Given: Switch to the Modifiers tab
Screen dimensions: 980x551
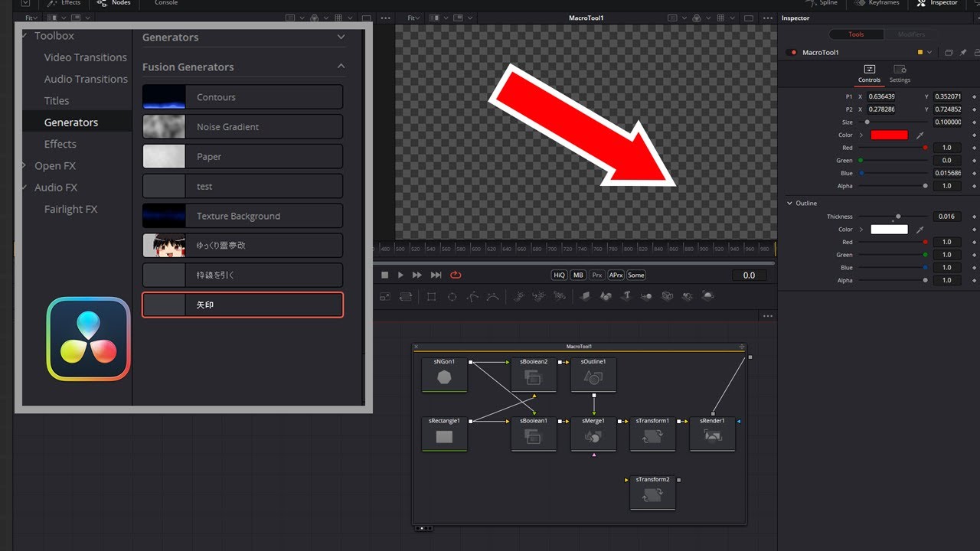Looking at the screenshot, I should 911,34.
